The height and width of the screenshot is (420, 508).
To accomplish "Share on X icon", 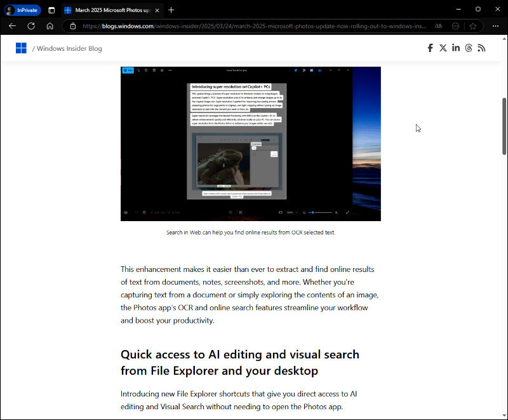I will tap(443, 48).
